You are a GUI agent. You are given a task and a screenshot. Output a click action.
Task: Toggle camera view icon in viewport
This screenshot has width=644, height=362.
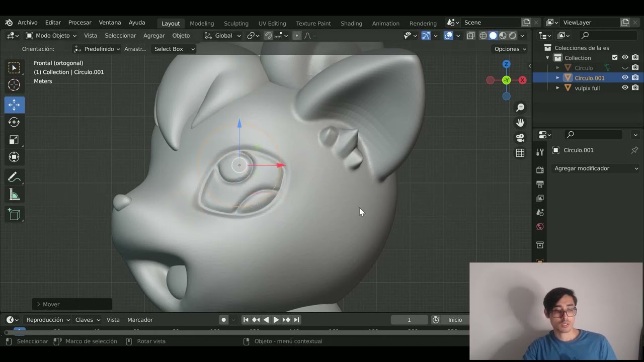(x=520, y=138)
